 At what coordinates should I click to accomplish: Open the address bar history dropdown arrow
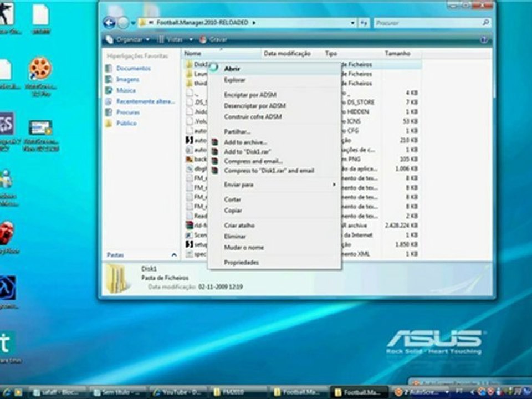click(x=352, y=23)
